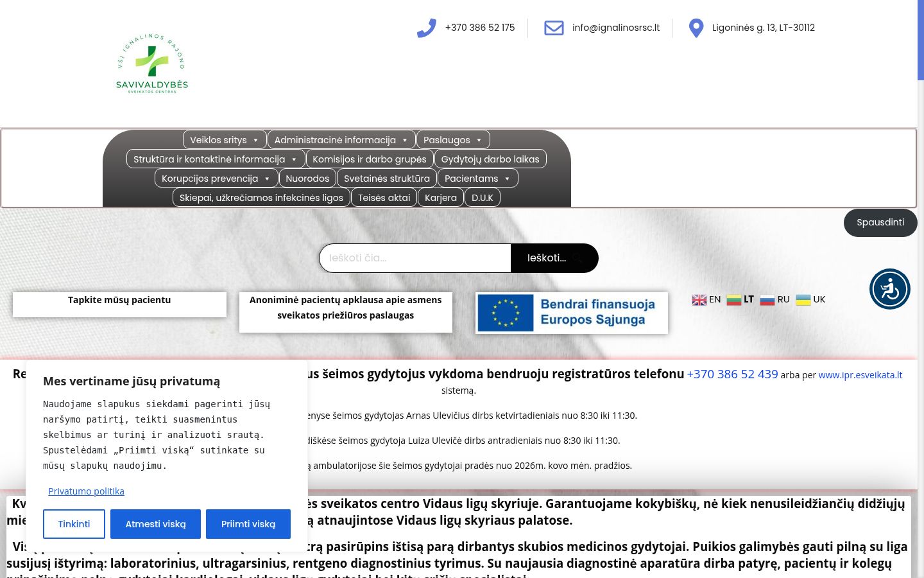Open Tapkite mūsų pacientu banner
Viewport: 924px width, 578px height.
pyautogui.click(x=119, y=304)
